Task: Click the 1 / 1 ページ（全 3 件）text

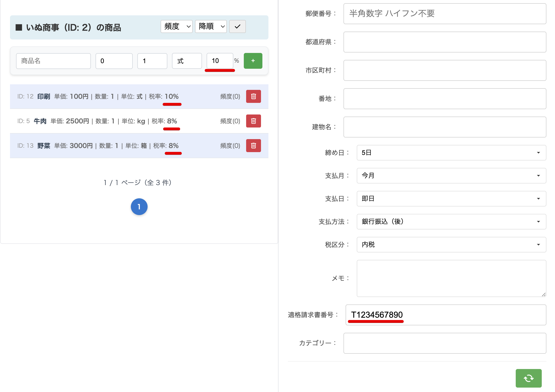Action: click(138, 183)
